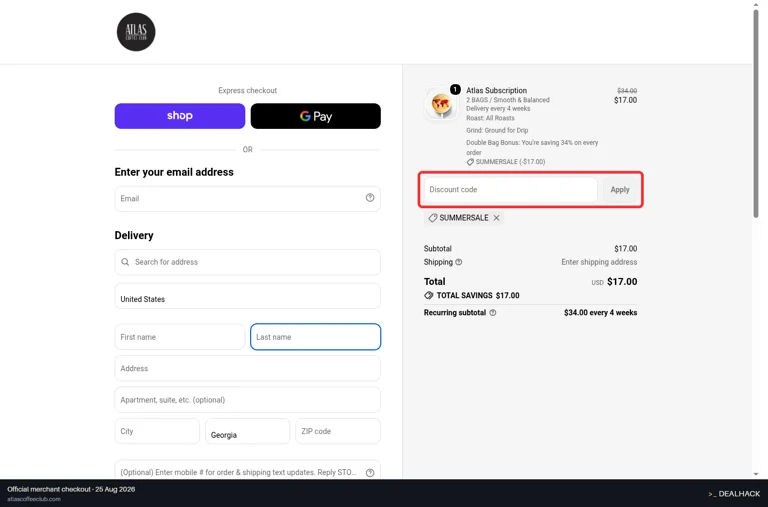Click the optional mobile number field
Viewport: 768px width, 507px height.
(x=247, y=471)
